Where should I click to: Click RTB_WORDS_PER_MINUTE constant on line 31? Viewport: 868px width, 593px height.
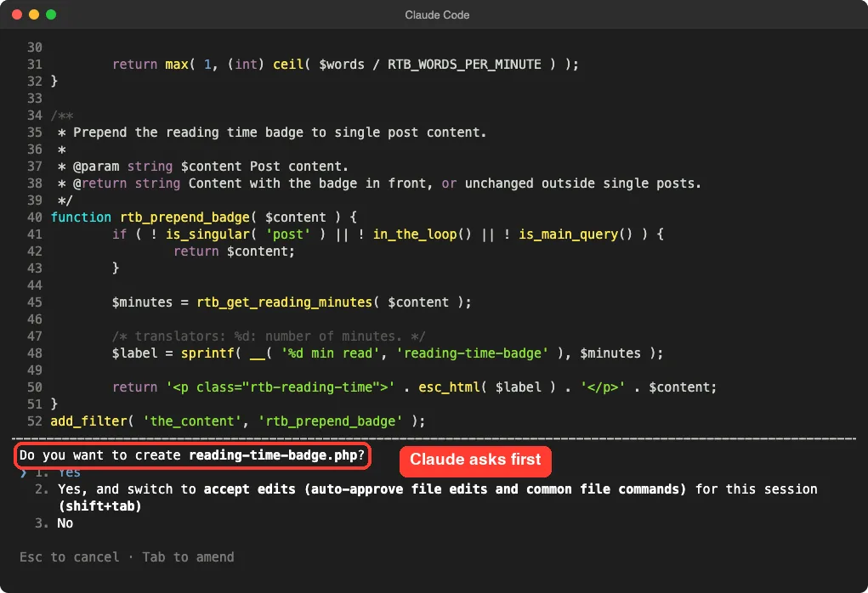464,65
